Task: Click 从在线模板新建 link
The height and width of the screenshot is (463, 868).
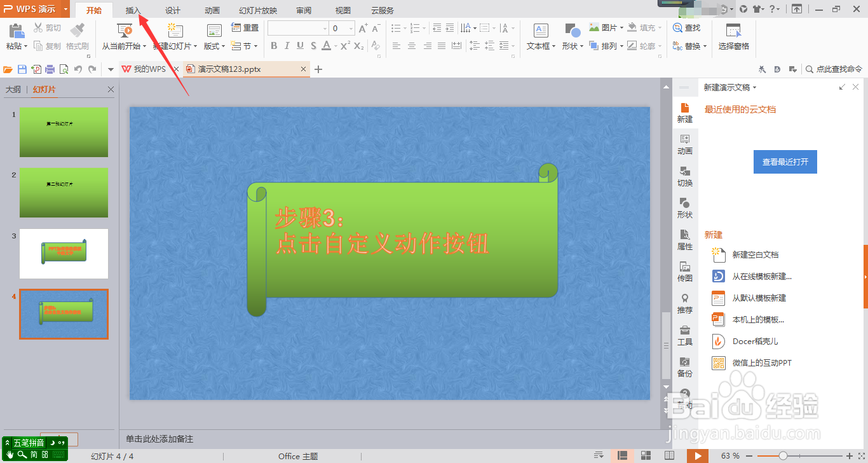Action: 762,276
